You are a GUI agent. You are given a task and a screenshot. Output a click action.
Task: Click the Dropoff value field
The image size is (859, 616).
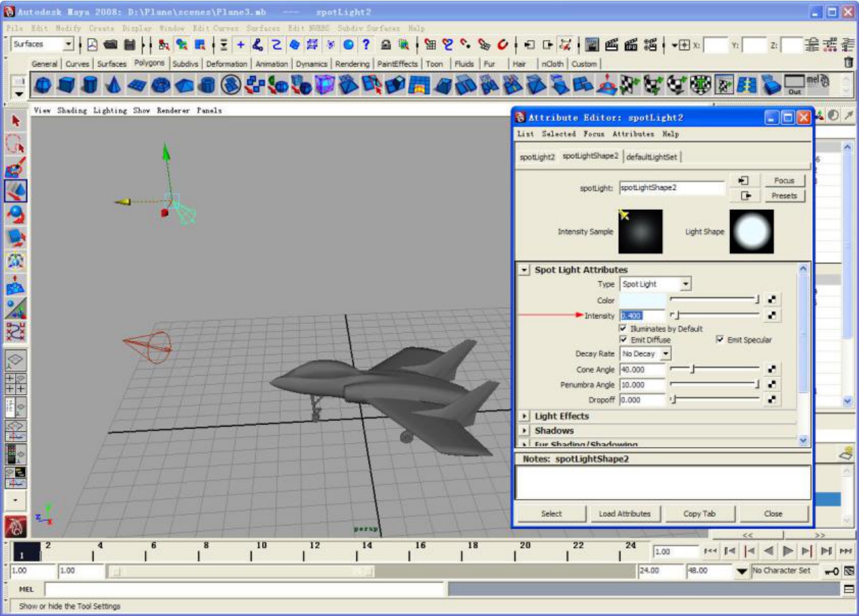(x=642, y=400)
